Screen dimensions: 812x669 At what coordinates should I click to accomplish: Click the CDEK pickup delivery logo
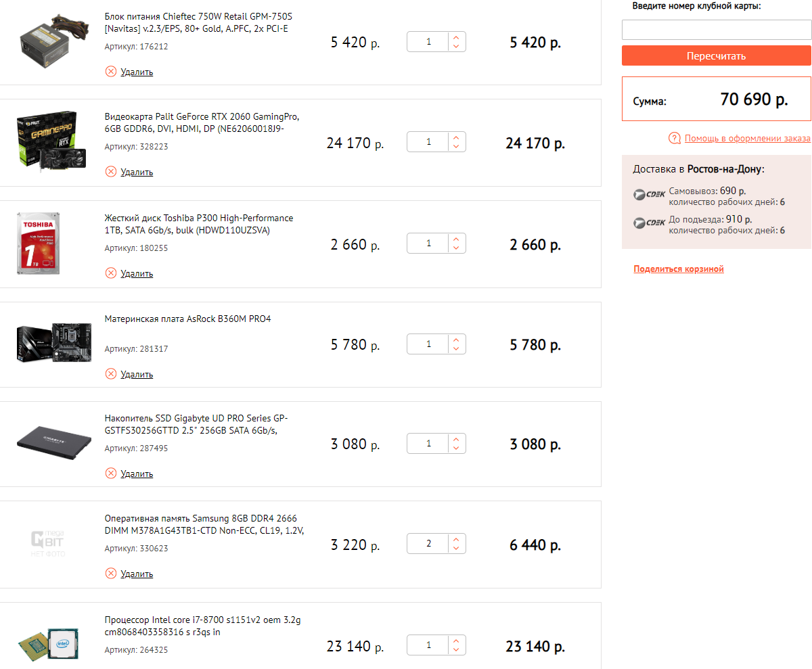(x=649, y=195)
